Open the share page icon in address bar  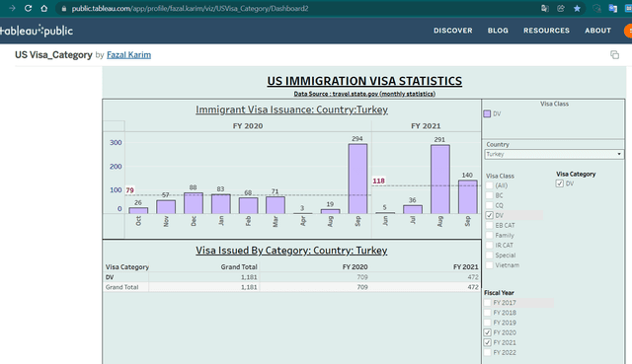[x=561, y=9]
